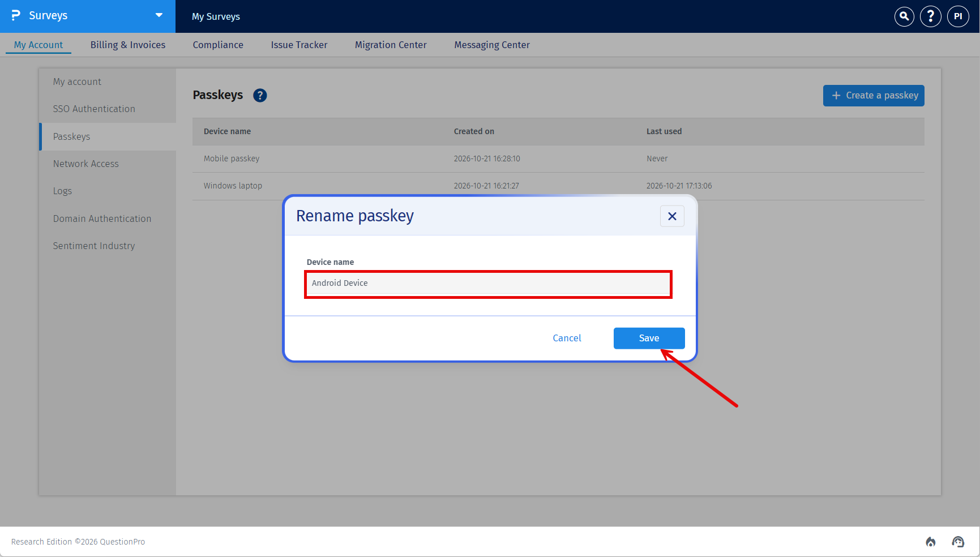Click the 2026-10-21 17:13:06 last used value
The image size is (980, 557).
tap(679, 186)
